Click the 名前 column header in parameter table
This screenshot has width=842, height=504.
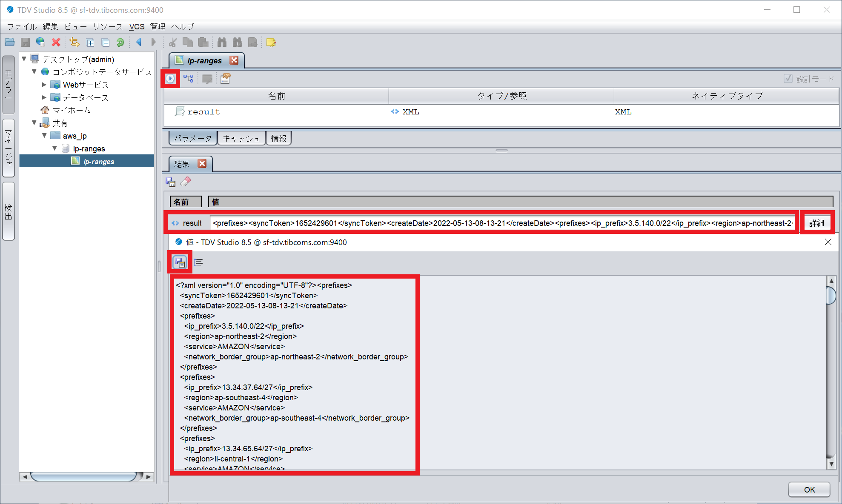pos(277,96)
